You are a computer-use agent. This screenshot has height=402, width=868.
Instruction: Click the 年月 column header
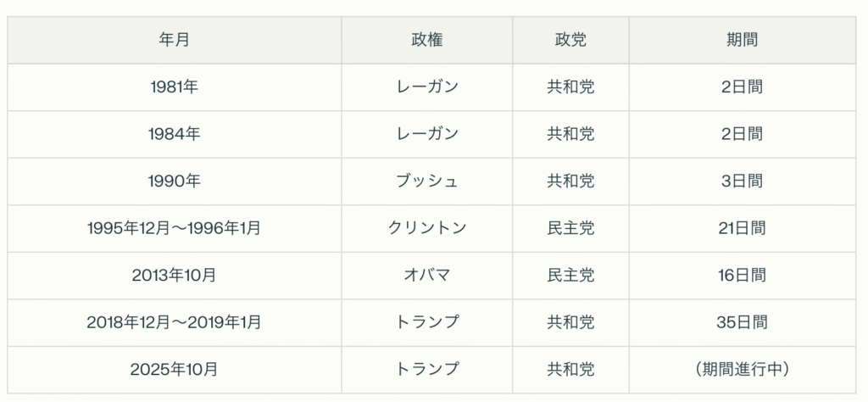tap(174, 40)
